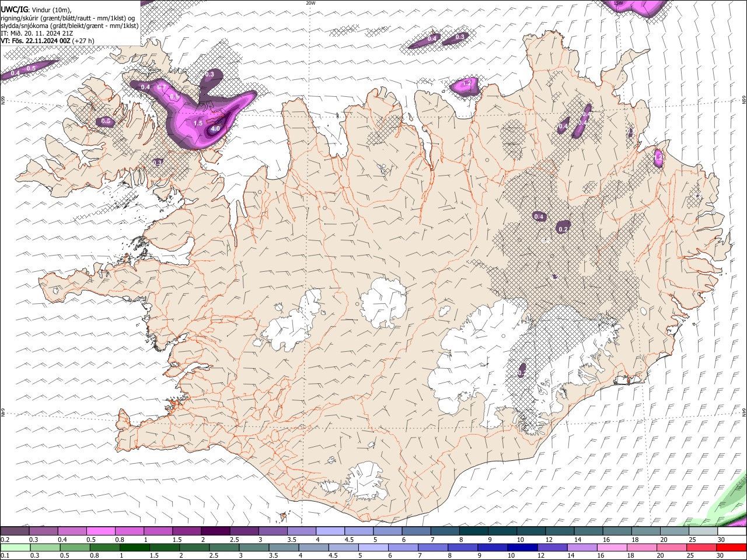Click the 20W longitude label
Image resolution: width=747 pixels, height=560 pixels.
point(310,3)
